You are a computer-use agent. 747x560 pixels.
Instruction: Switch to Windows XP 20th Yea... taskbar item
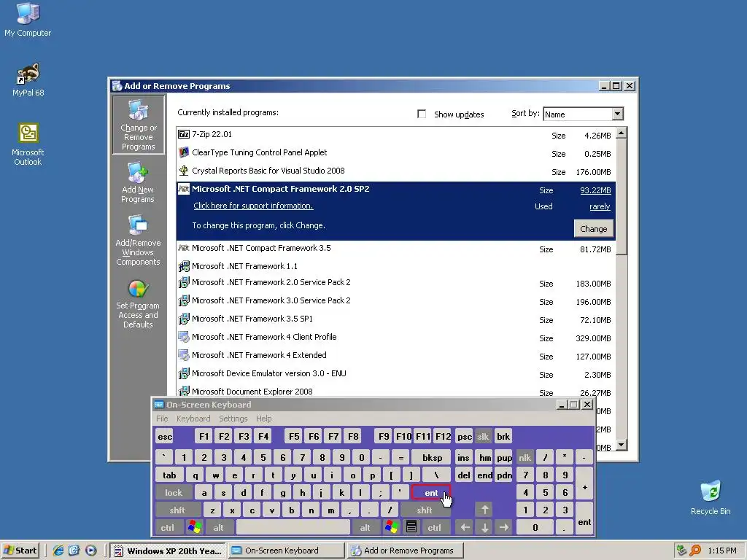(169, 551)
